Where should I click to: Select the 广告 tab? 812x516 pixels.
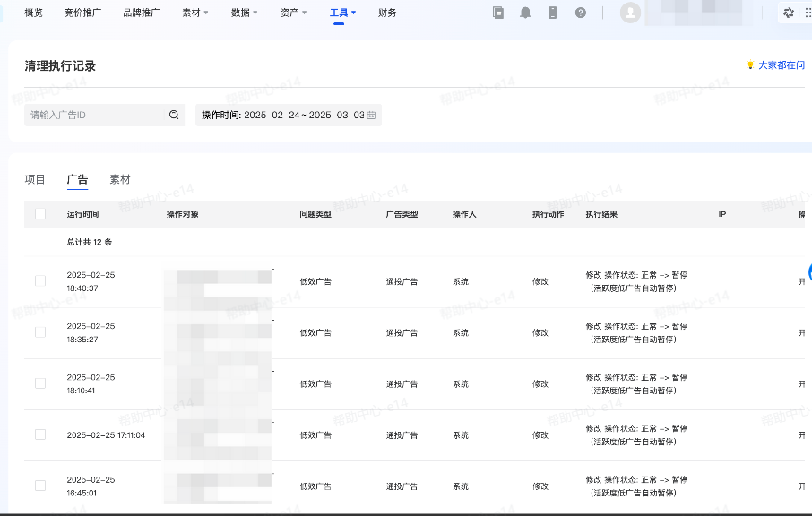coord(77,179)
